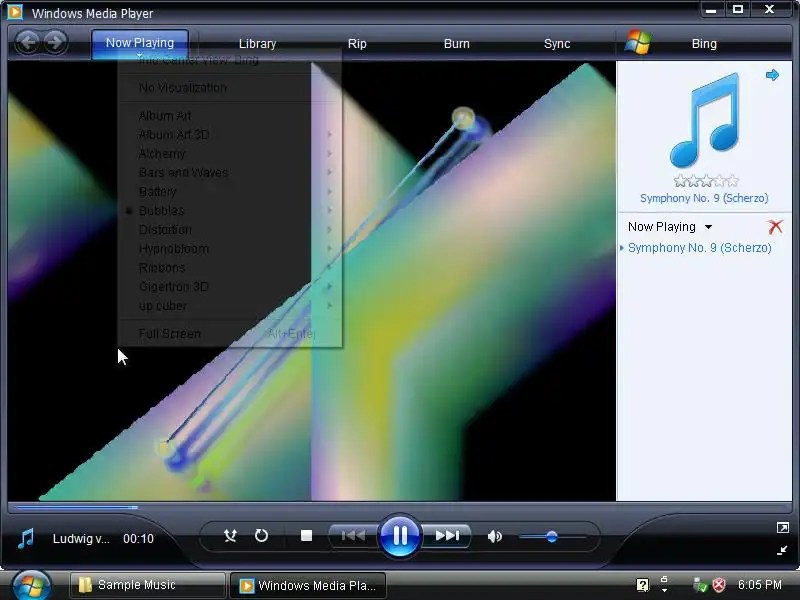
Task: Click the network connection tray icon
Action: 699,585
